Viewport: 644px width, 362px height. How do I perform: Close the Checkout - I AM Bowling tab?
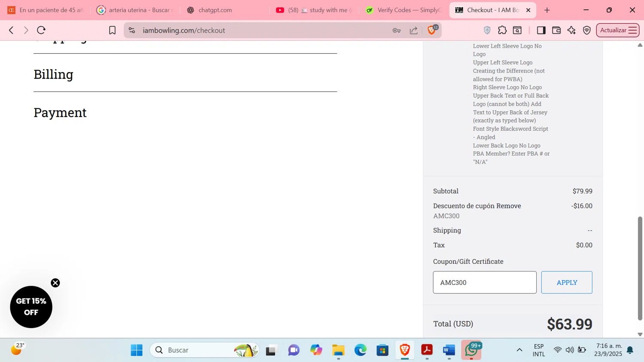[x=528, y=10]
